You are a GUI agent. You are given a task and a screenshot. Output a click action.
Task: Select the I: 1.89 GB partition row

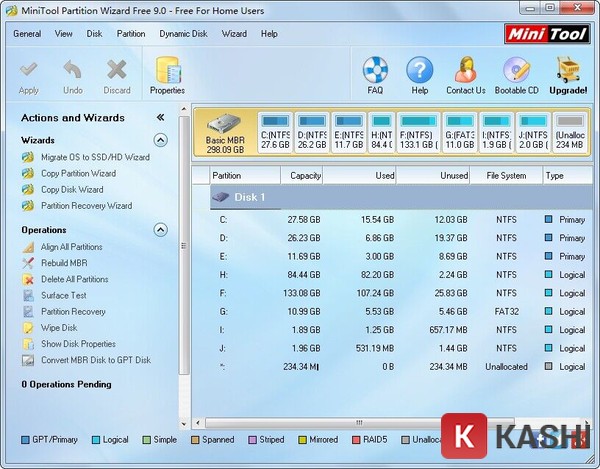point(401,330)
